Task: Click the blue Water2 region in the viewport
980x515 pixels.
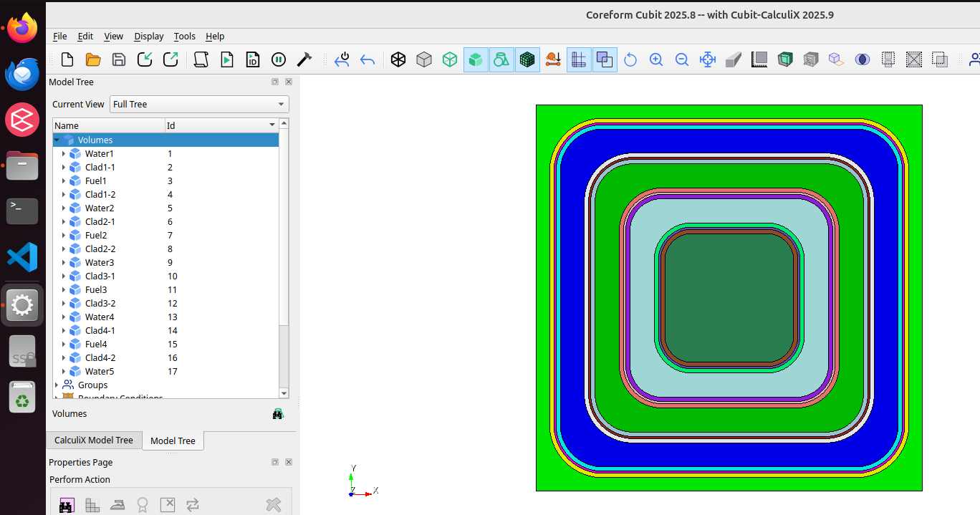Action: [729, 142]
